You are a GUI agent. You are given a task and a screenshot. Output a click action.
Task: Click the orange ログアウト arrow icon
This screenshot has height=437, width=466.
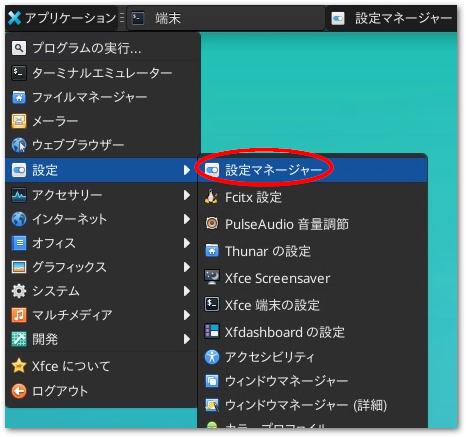19,391
